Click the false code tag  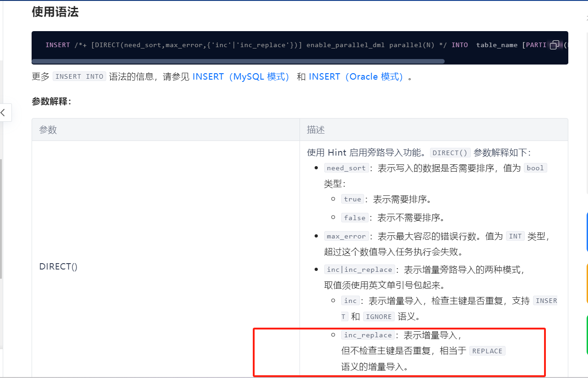click(355, 218)
